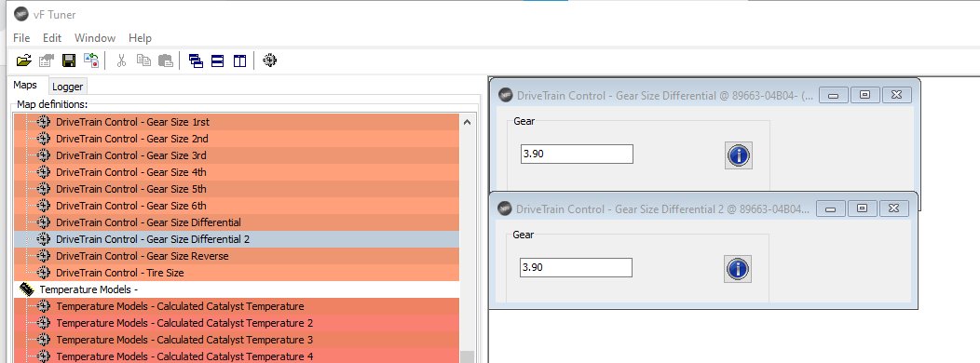Click Gear value field in Differential 2 window
This screenshot has width=980, height=363.
576,267
